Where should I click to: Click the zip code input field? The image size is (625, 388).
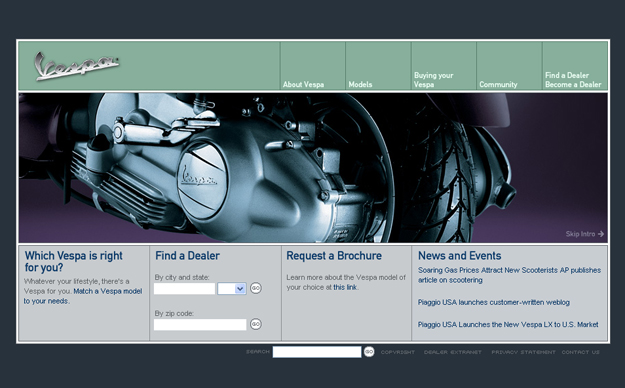[200, 325]
